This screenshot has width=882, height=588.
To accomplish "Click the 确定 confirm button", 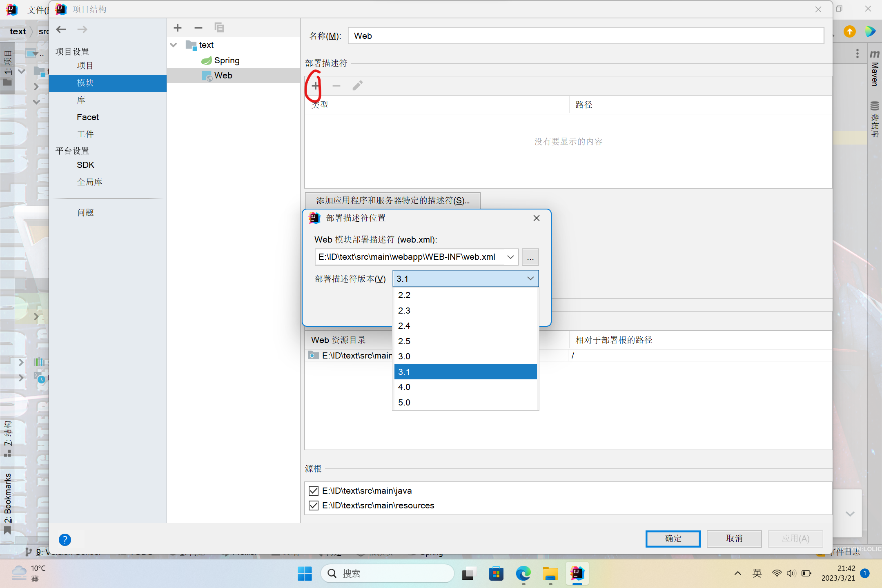I will [673, 539].
